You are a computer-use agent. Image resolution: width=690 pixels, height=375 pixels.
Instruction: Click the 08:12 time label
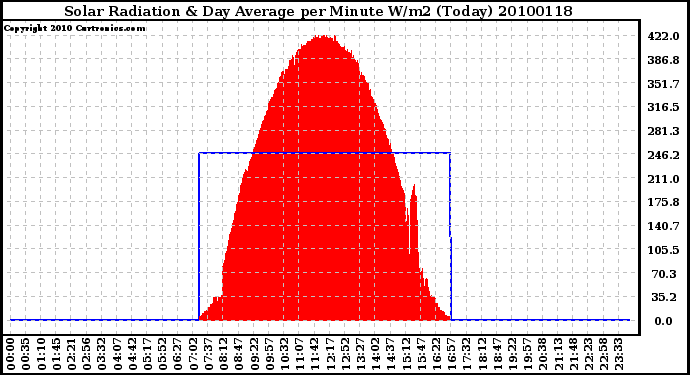coord(223,354)
